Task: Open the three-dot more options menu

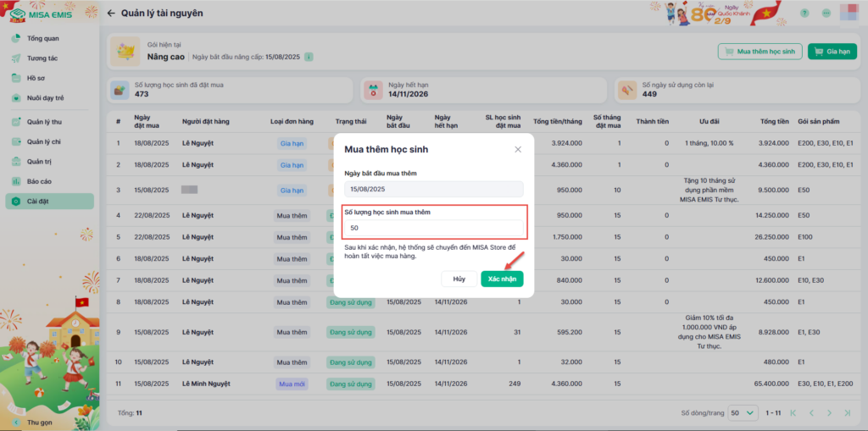Action: click(825, 14)
